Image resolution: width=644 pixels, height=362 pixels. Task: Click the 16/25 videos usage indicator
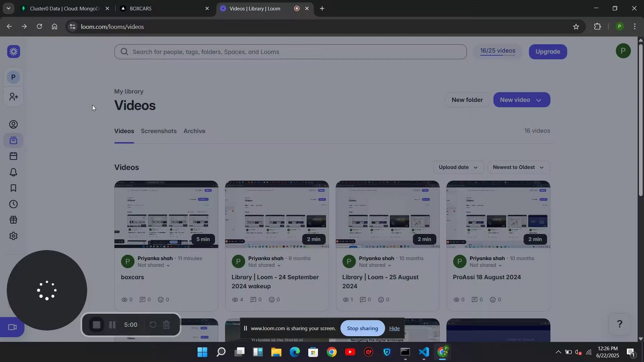498,51
